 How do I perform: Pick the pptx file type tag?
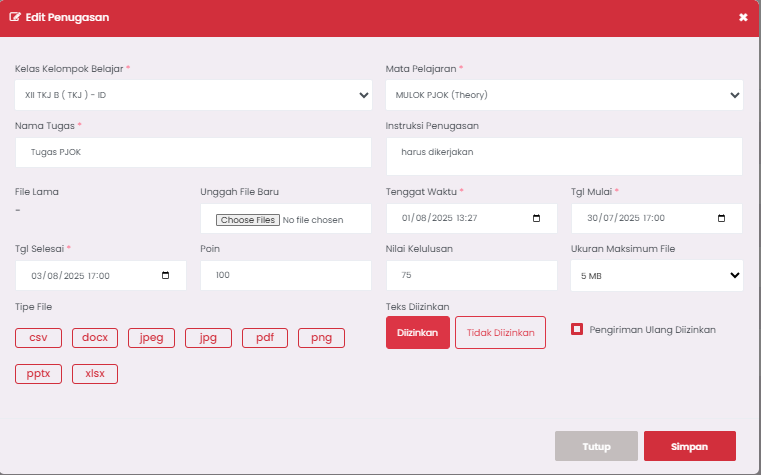(39, 374)
